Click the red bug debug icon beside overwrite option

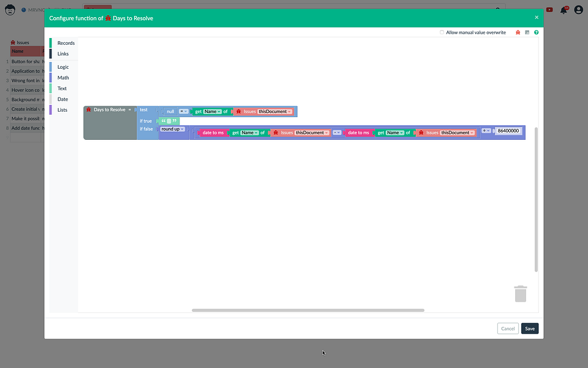518,33
